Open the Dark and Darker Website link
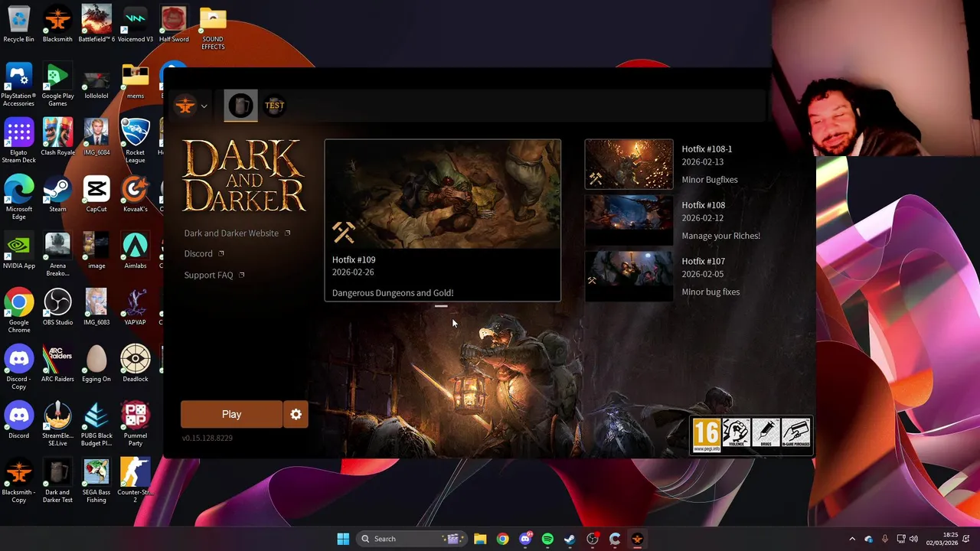This screenshot has height=551, width=980. 237,233
